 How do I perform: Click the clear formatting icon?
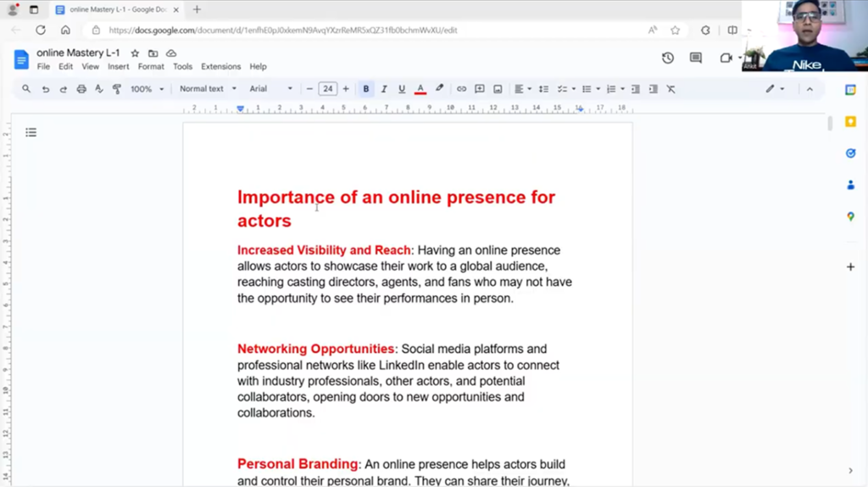(670, 89)
